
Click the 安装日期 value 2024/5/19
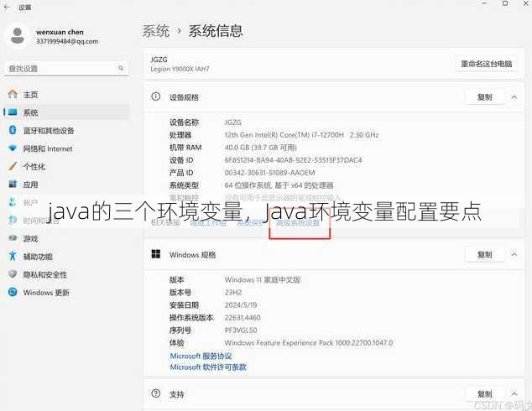point(241,304)
